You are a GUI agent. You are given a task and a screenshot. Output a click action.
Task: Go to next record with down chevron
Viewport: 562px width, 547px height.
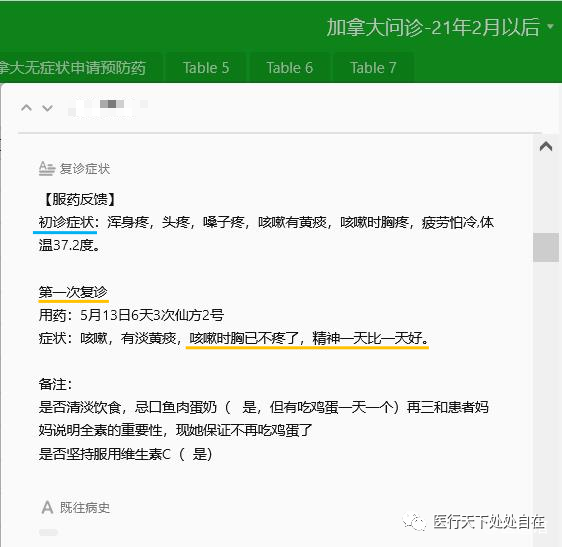48,108
